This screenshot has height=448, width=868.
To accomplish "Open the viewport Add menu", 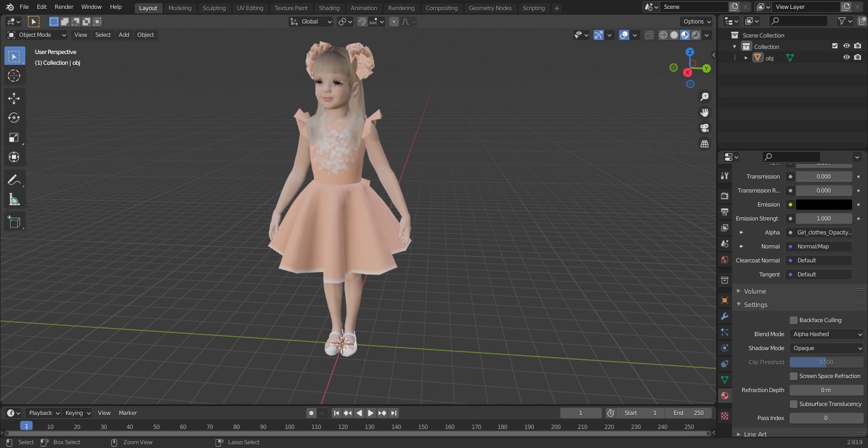I will pyautogui.click(x=124, y=35).
